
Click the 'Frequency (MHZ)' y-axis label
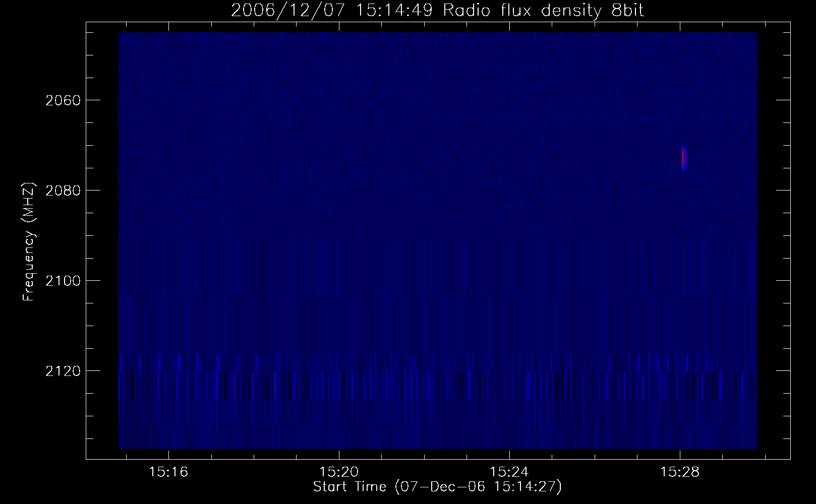(x=29, y=242)
